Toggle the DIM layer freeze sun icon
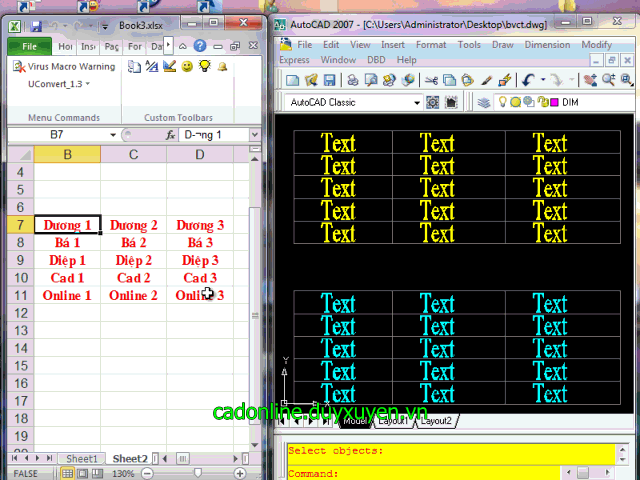 (516, 102)
